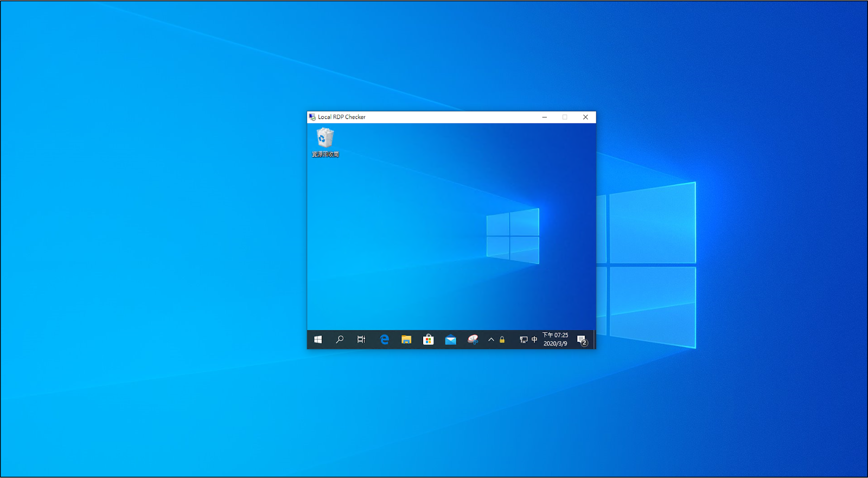Screen dimensions: 868x478
Task: Launch Microsoft Edge from the taskbar
Action: [x=385, y=340]
